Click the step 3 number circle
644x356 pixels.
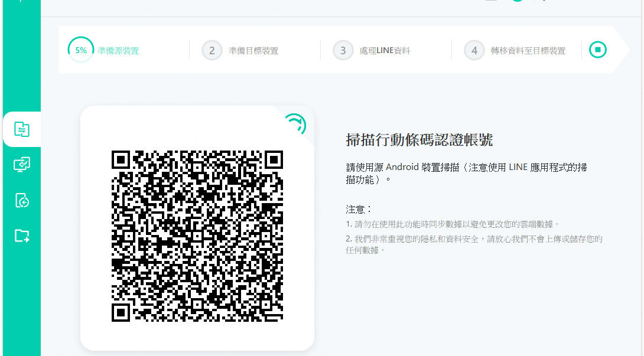[x=343, y=51]
